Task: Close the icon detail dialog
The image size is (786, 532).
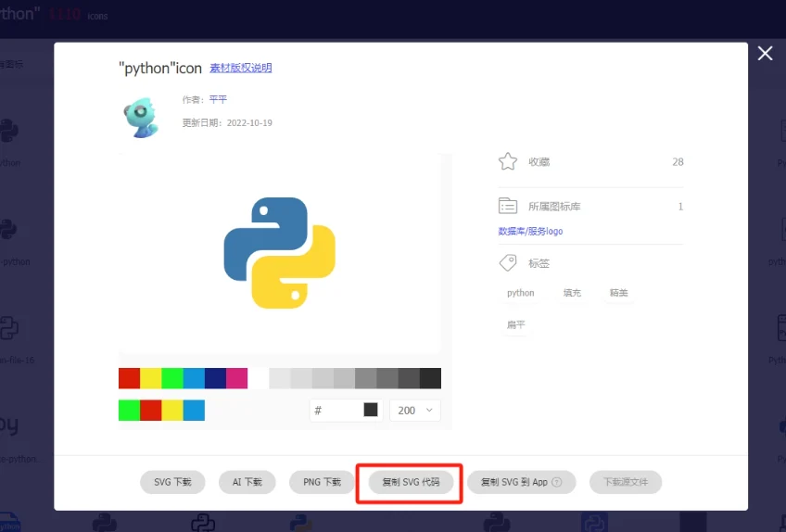Action: (765, 54)
